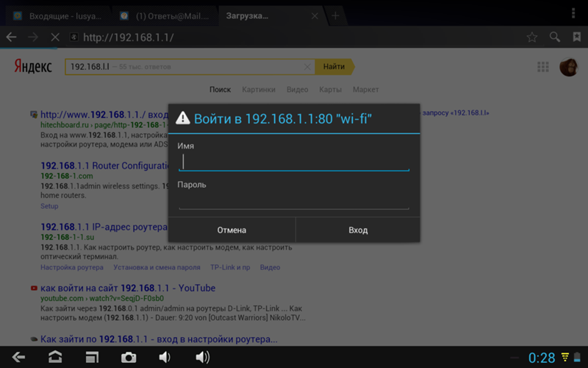Viewport: 588px width, 368px height.
Task: Select the Видео search category
Action: pyautogui.click(x=297, y=89)
